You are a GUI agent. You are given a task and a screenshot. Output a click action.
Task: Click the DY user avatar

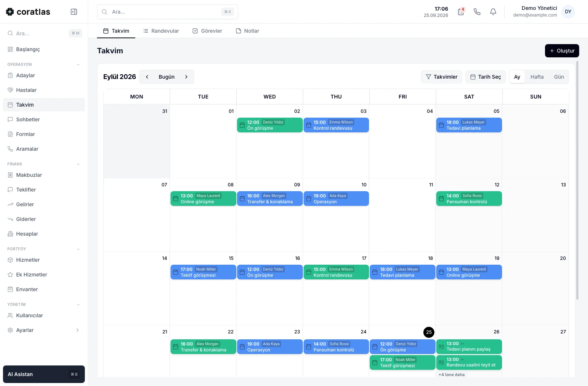coord(568,12)
